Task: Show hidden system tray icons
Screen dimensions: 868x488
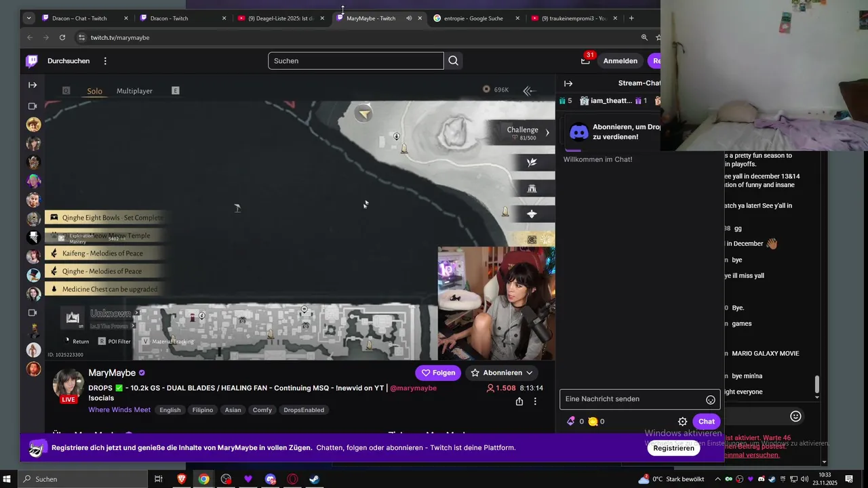Action: tap(717, 479)
